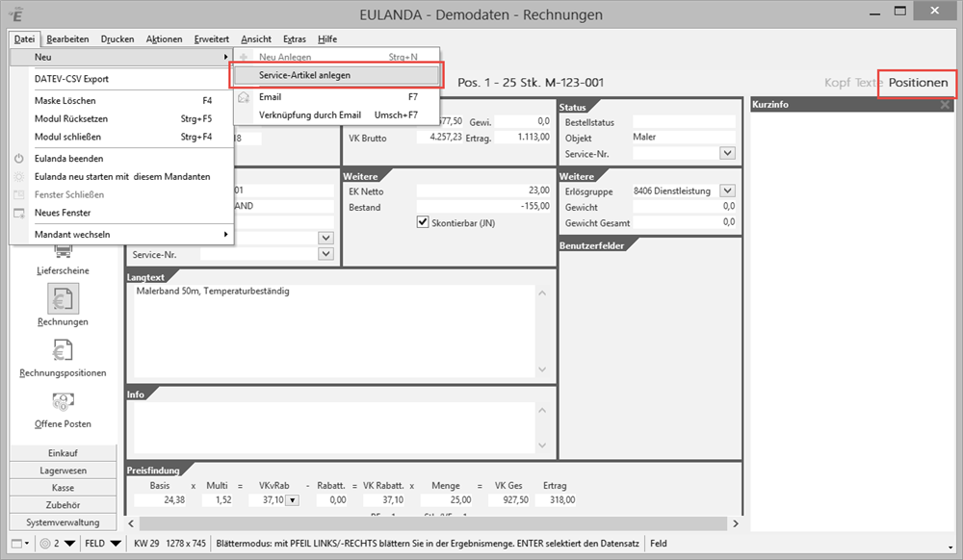This screenshot has width=963, height=560.
Task: Open the Rechnungen module icon
Action: point(63,298)
